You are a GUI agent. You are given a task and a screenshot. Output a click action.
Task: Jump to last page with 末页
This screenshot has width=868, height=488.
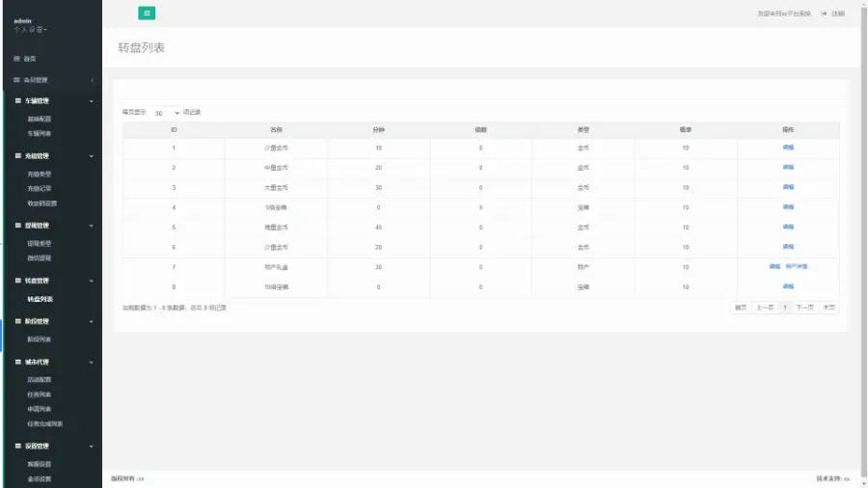pyautogui.click(x=828, y=308)
